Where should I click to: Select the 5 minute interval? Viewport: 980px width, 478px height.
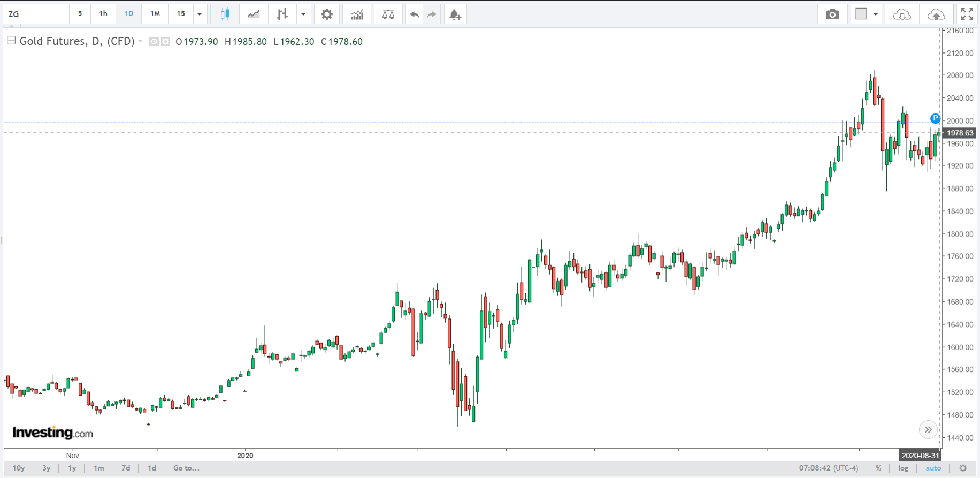80,14
